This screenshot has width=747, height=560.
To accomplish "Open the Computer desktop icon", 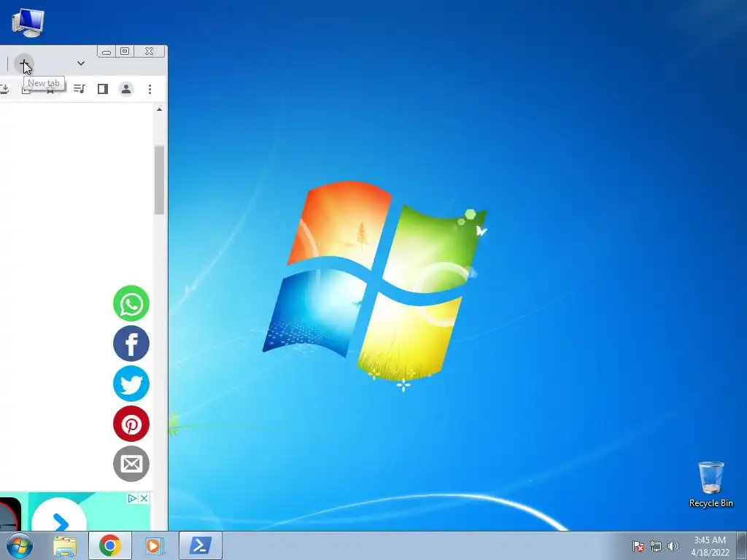I will coord(28,23).
